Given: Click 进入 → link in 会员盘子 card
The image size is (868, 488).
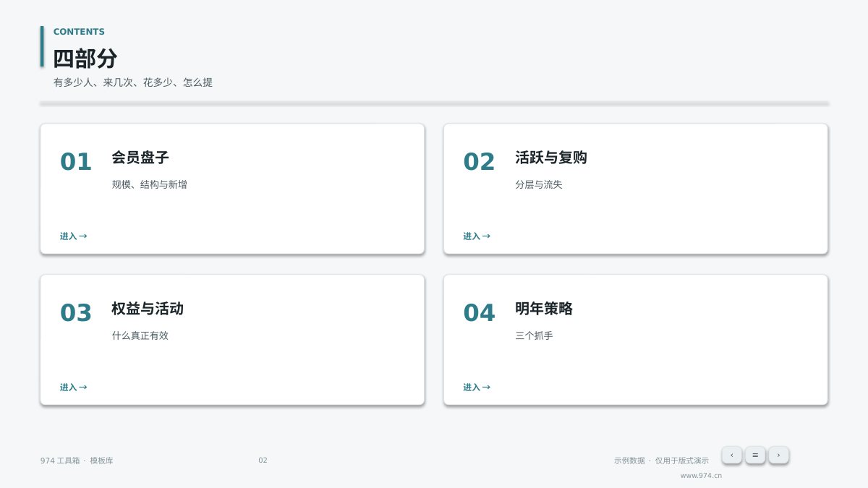Looking at the screenshot, I should pos(73,236).
